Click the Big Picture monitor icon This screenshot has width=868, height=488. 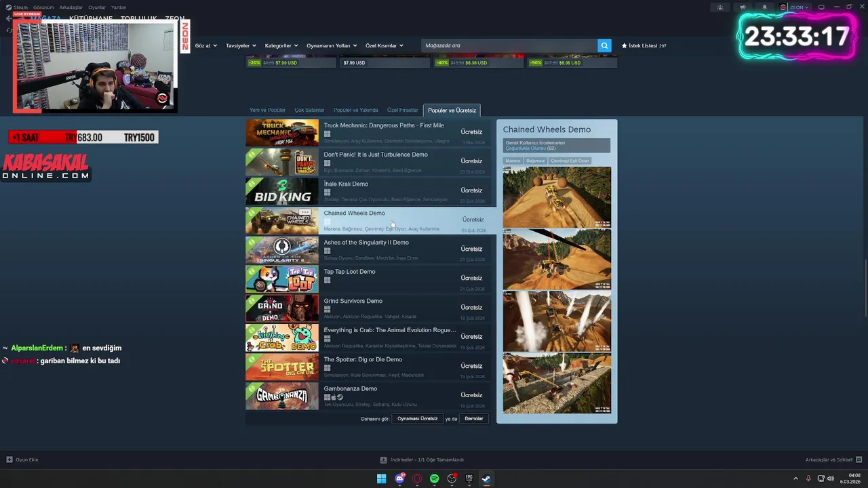pyautogui.click(x=821, y=7)
